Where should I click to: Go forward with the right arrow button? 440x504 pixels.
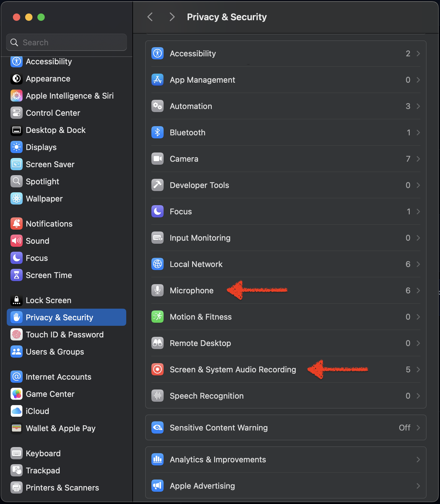pos(172,17)
